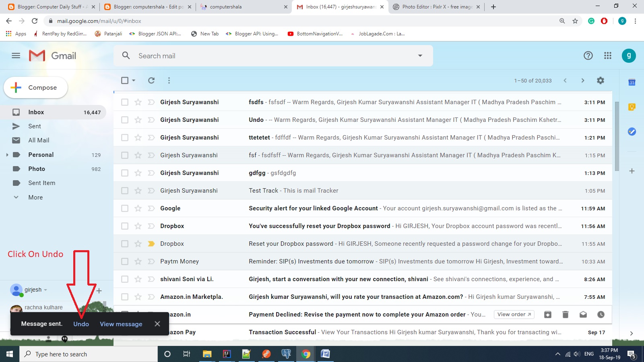The height and width of the screenshot is (362, 644).
Task: Open the Gmail main menu hamburger
Action: tap(16, 56)
